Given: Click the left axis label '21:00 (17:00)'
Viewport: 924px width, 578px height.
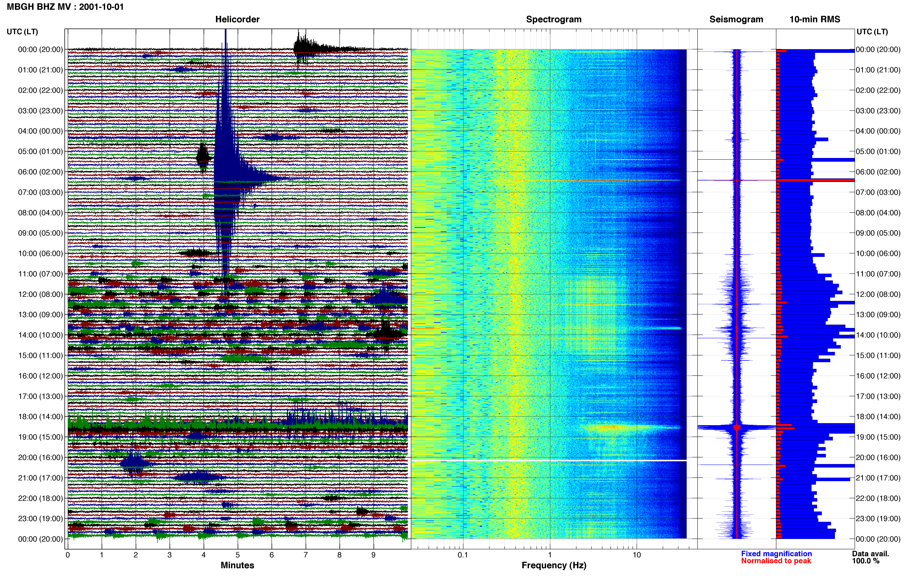Looking at the screenshot, I should 40,477.
